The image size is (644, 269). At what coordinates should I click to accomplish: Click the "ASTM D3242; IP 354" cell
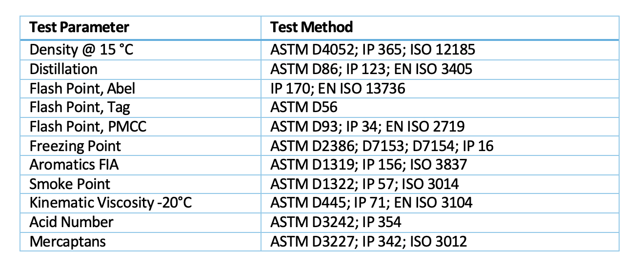(336, 222)
